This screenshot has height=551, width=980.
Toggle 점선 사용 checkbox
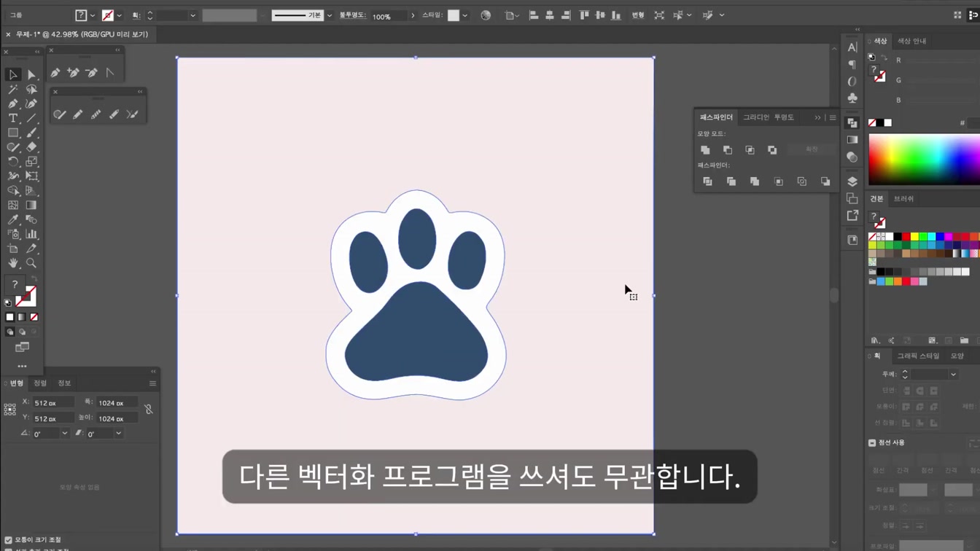point(872,442)
